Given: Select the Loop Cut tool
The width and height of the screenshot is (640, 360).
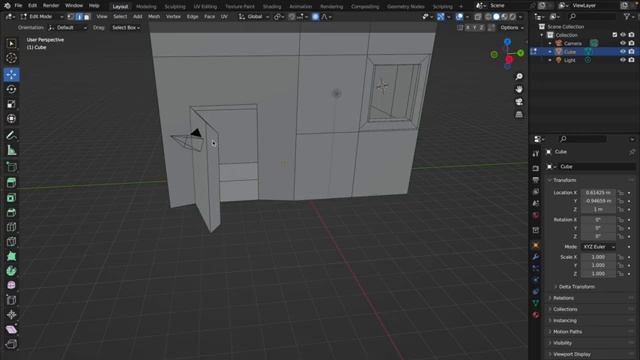Looking at the screenshot, I should point(11,227).
